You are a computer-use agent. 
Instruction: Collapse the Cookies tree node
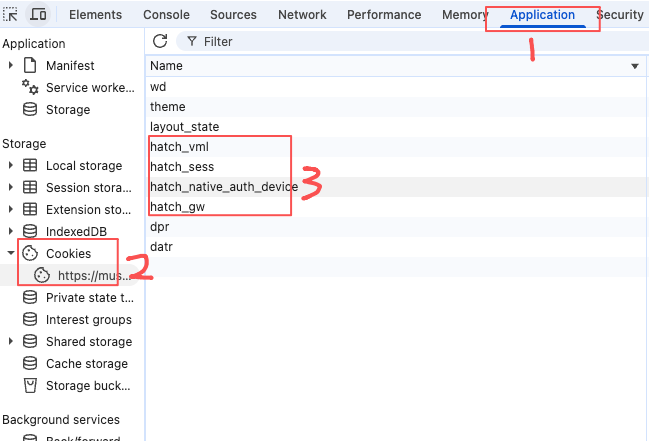tap(11, 253)
